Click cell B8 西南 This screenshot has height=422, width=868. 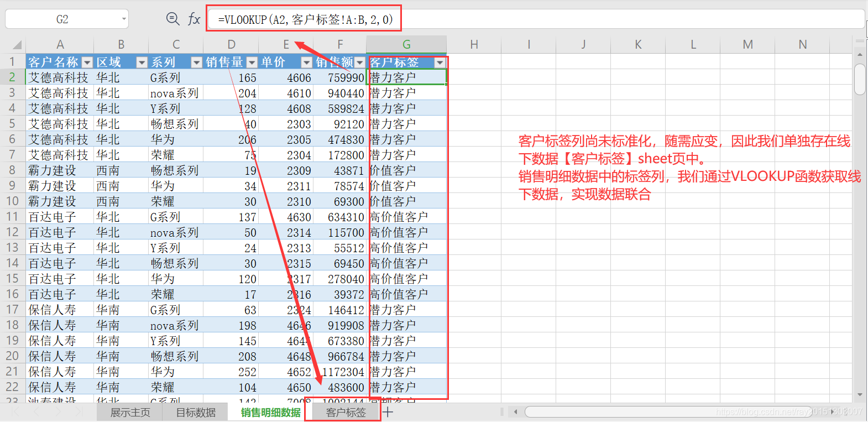tap(121, 170)
